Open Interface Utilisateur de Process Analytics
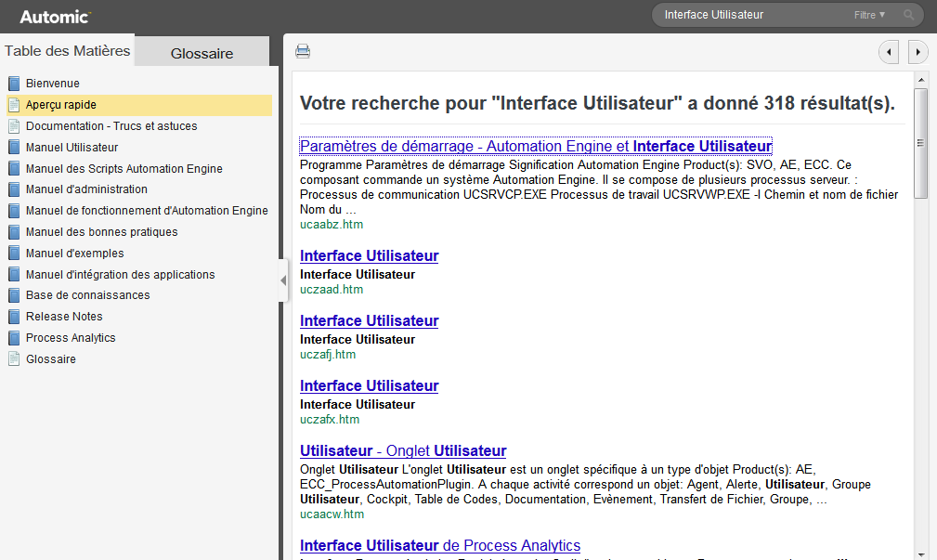Viewport: 937px width, 560px height. 439,545
